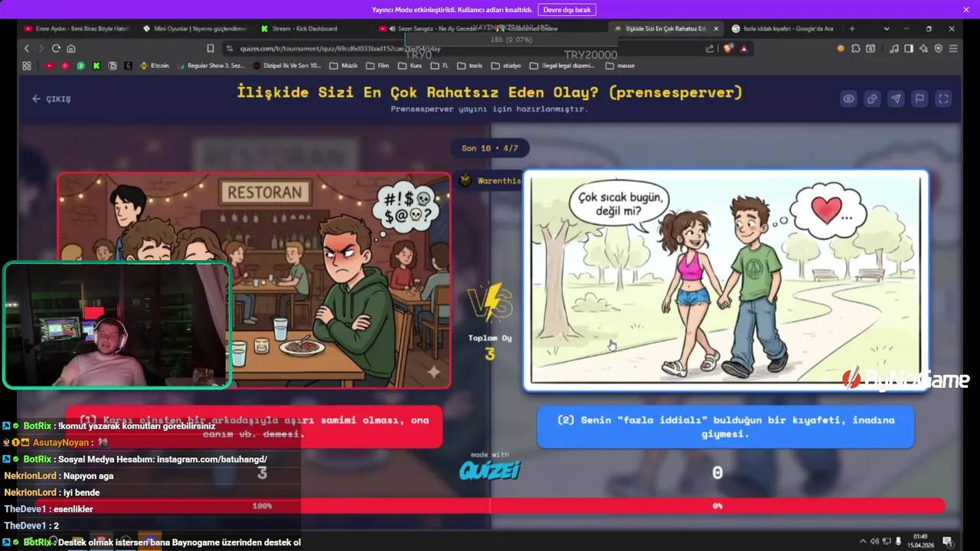Switch to 'Stream - Kick Dashboard' tab

tap(305, 28)
